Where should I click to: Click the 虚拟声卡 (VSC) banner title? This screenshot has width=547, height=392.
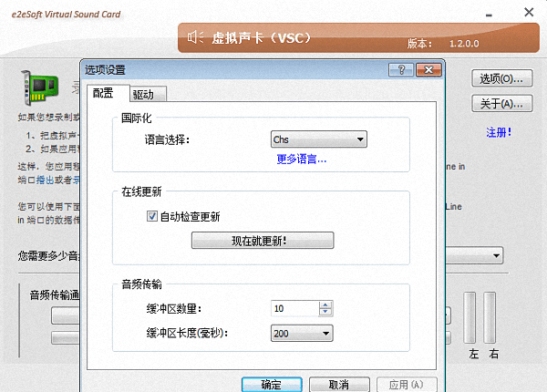tap(262, 37)
